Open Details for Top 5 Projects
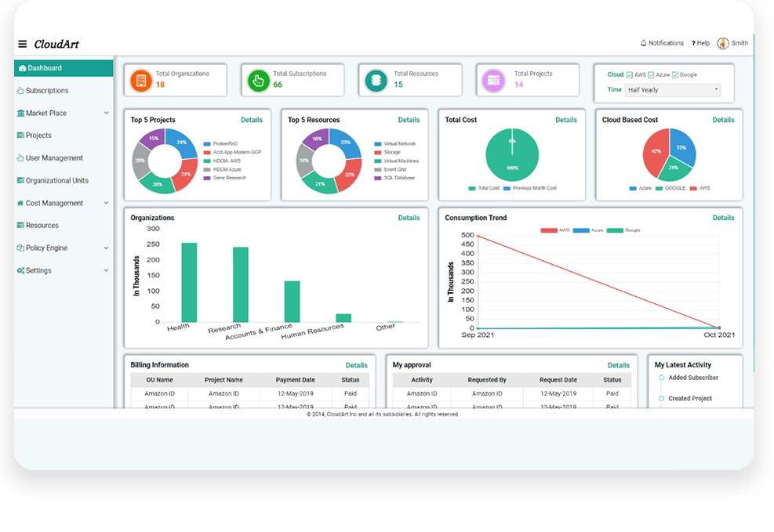Image resolution: width=774 pixels, height=532 pixels. click(251, 120)
